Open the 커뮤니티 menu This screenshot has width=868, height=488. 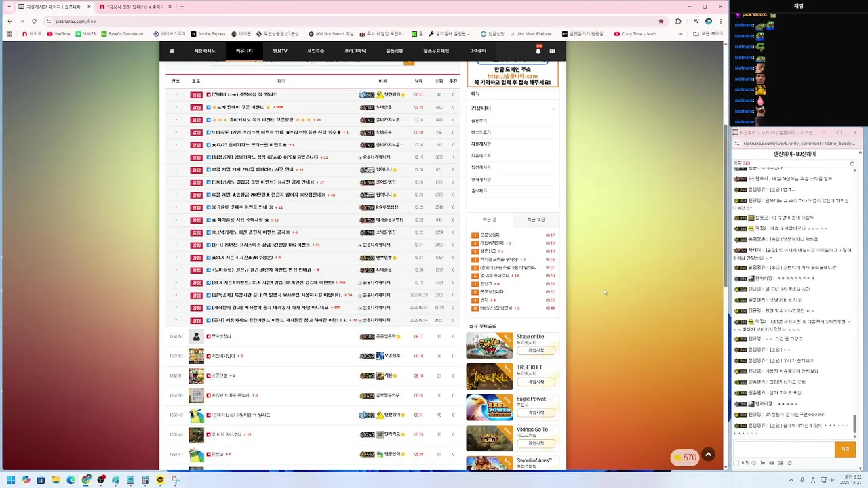[x=244, y=51]
